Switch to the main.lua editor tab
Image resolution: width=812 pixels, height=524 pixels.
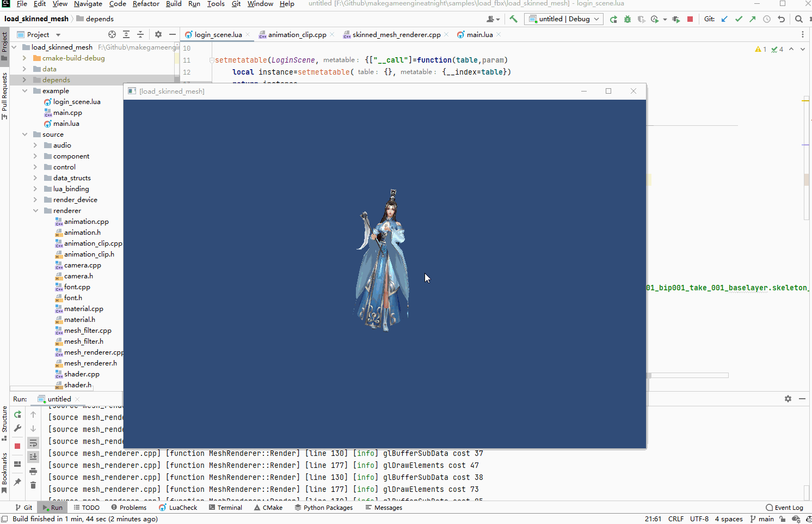coord(479,34)
